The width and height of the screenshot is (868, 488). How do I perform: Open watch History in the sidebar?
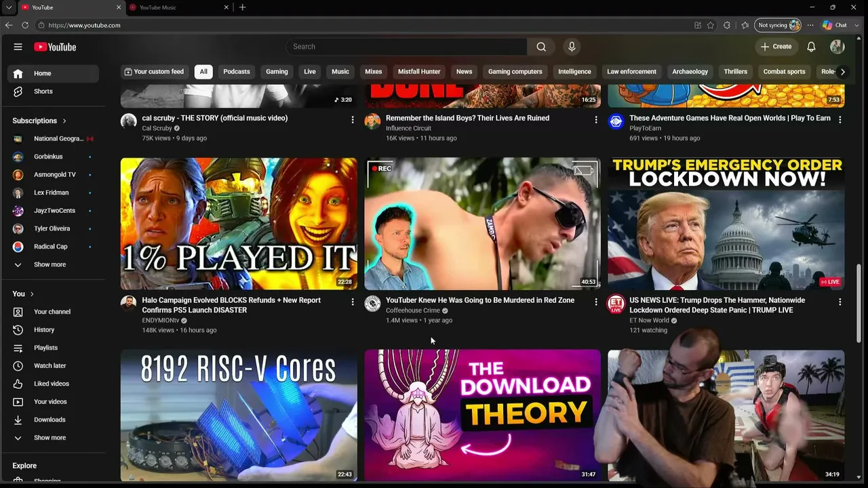tap(53, 330)
